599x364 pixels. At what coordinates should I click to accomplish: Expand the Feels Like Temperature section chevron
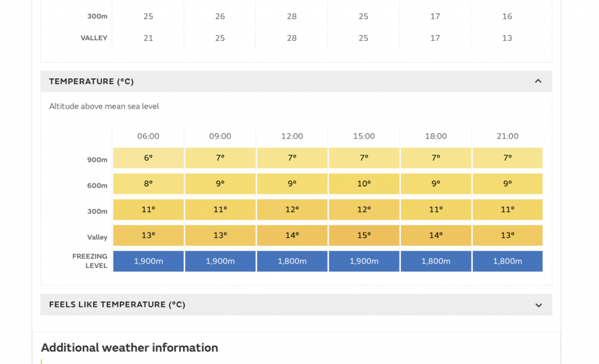click(x=538, y=305)
